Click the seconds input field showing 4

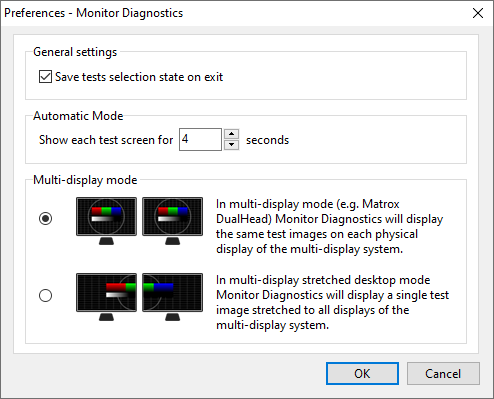click(x=200, y=139)
